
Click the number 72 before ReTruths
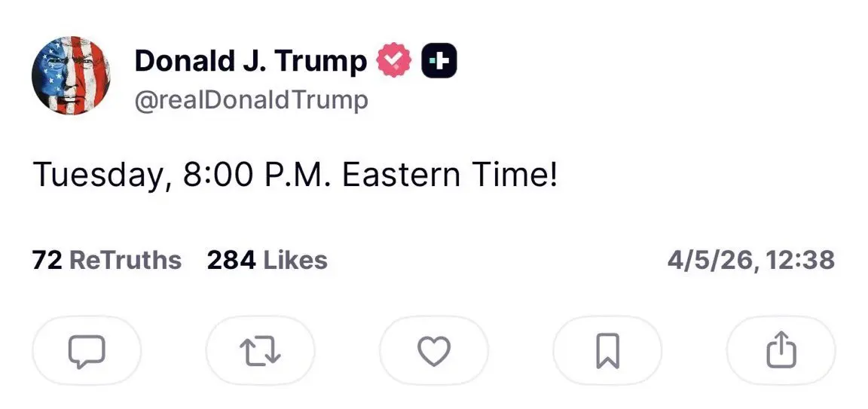click(46, 261)
